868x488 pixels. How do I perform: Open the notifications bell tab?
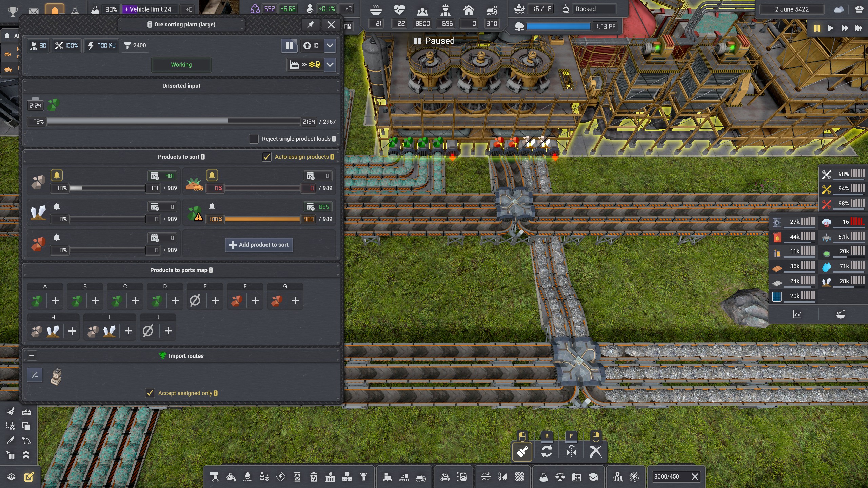(x=55, y=10)
